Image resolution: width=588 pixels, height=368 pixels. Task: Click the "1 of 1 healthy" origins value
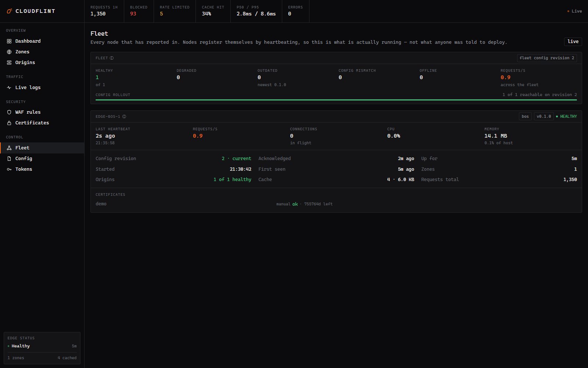pyautogui.click(x=232, y=180)
